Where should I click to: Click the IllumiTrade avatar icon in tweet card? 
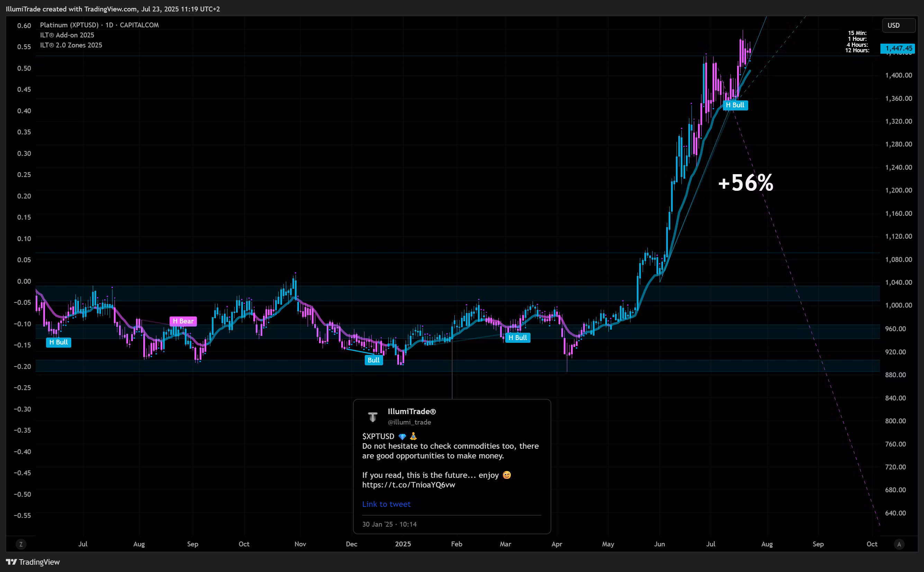click(373, 417)
